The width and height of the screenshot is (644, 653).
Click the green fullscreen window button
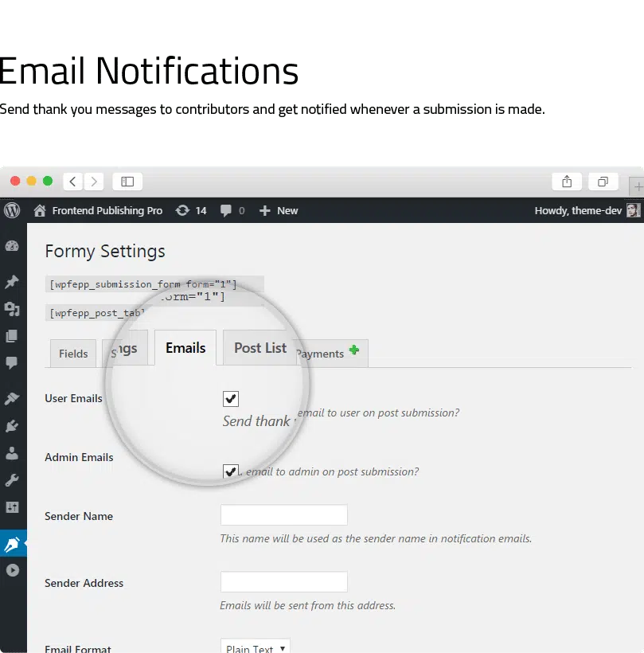pyautogui.click(x=48, y=181)
